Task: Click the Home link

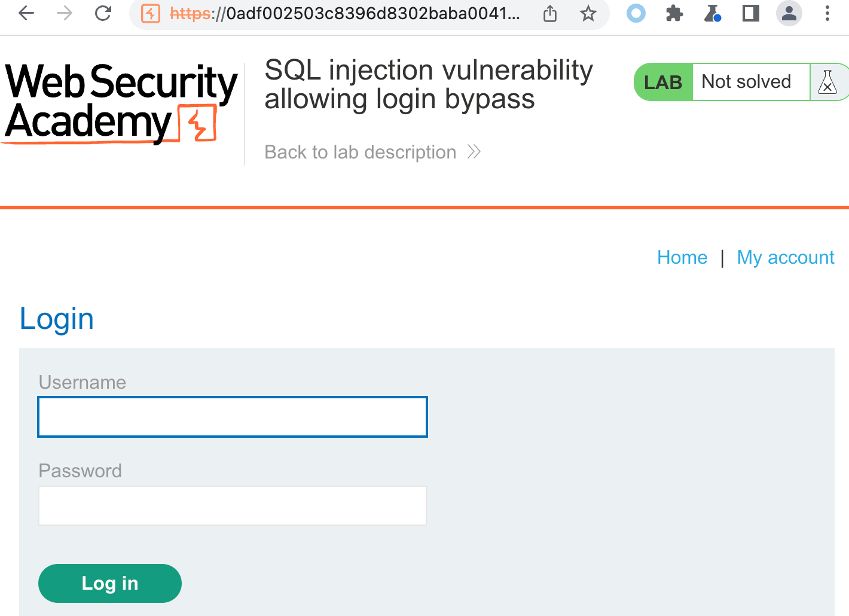Action: tap(682, 257)
